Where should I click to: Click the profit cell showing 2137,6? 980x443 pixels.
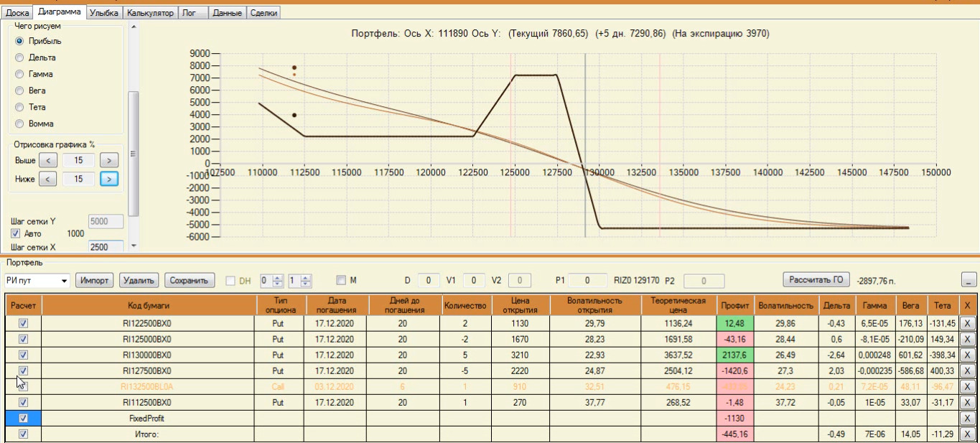(734, 355)
